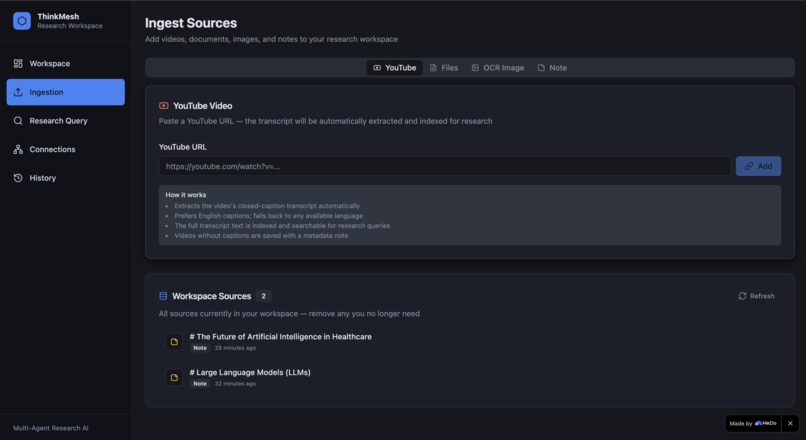Click the YouTube URL input field
The image size is (806, 440).
[x=445, y=167]
